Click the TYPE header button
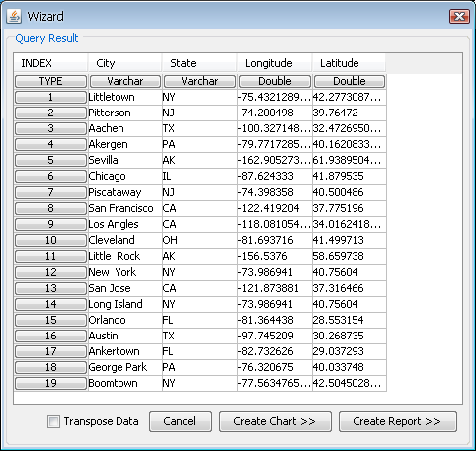This screenshot has width=476, height=451. (51, 81)
